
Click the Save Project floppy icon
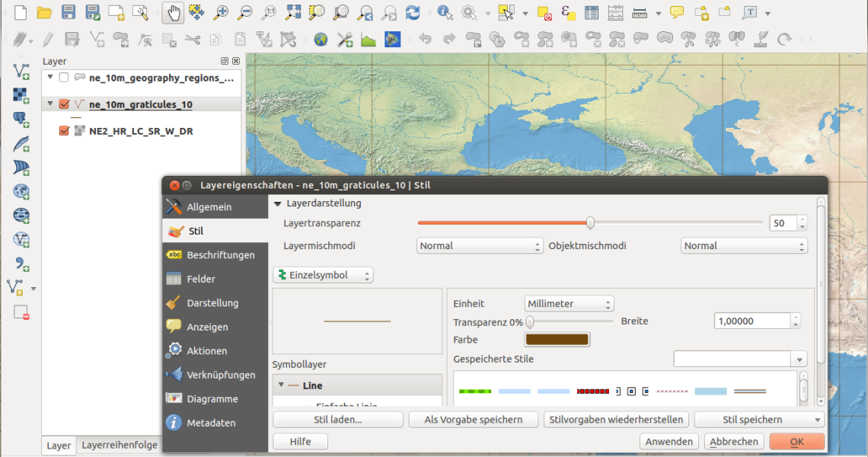click(x=69, y=12)
